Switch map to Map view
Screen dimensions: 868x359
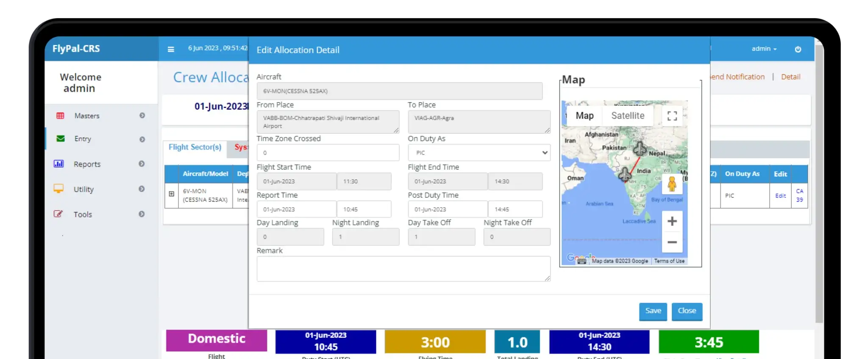(584, 116)
